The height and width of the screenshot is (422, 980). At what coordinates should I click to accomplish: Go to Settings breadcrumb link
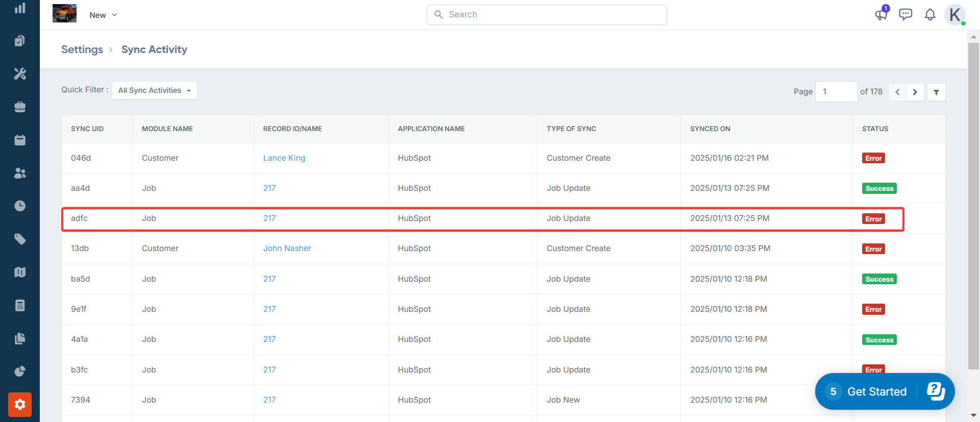coord(82,49)
